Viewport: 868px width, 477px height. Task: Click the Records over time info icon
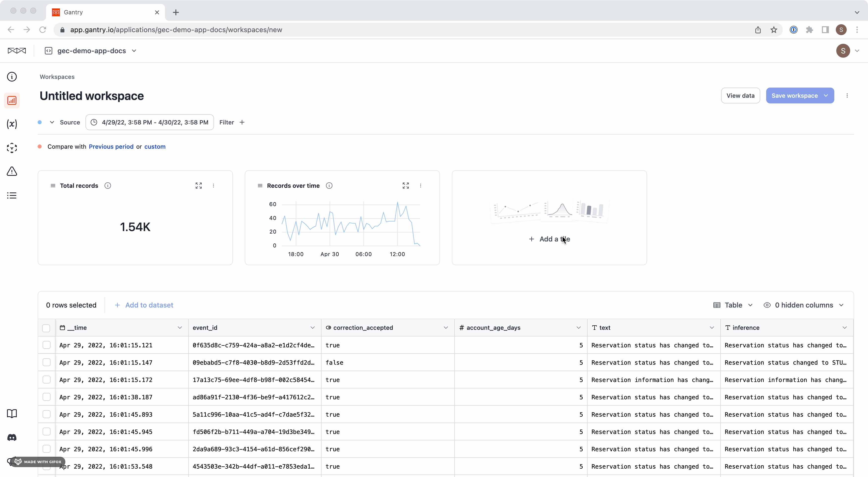click(x=329, y=186)
